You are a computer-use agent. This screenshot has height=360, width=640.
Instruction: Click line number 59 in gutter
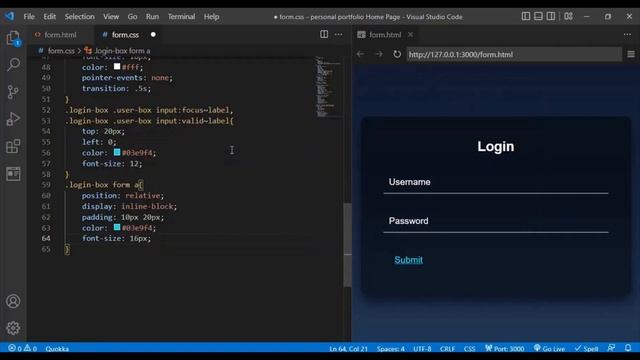pos(46,185)
